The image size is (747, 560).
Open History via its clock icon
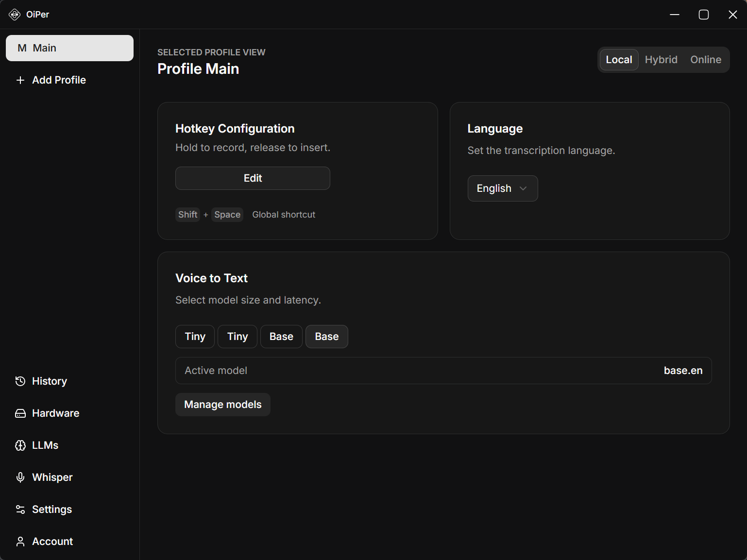tap(20, 381)
